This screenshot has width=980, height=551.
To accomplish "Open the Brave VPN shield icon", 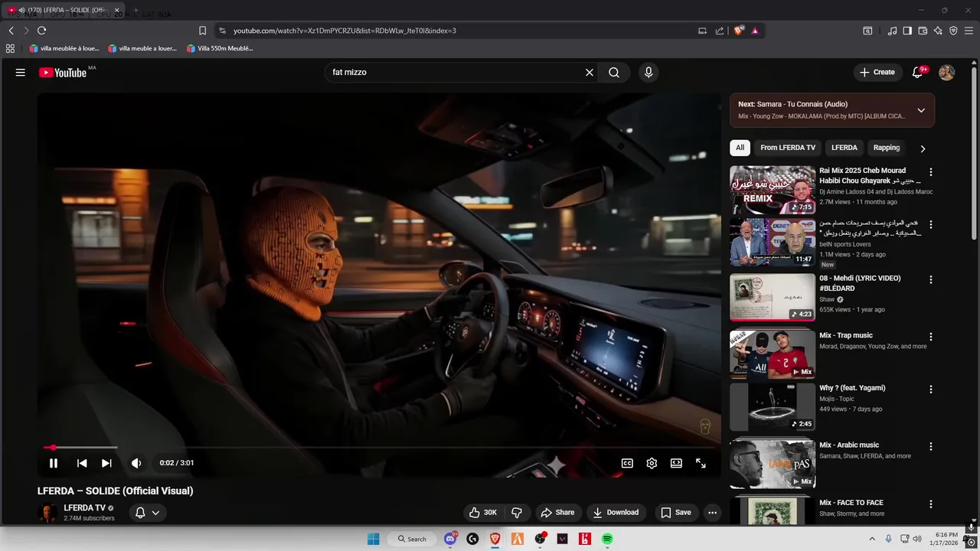I will pyautogui.click(x=953, y=31).
